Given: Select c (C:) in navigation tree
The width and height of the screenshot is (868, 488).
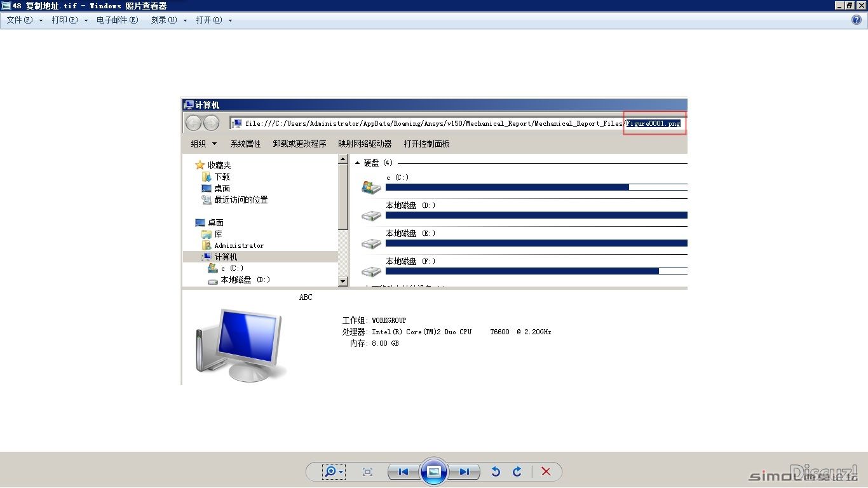Looking at the screenshot, I should pyautogui.click(x=232, y=268).
